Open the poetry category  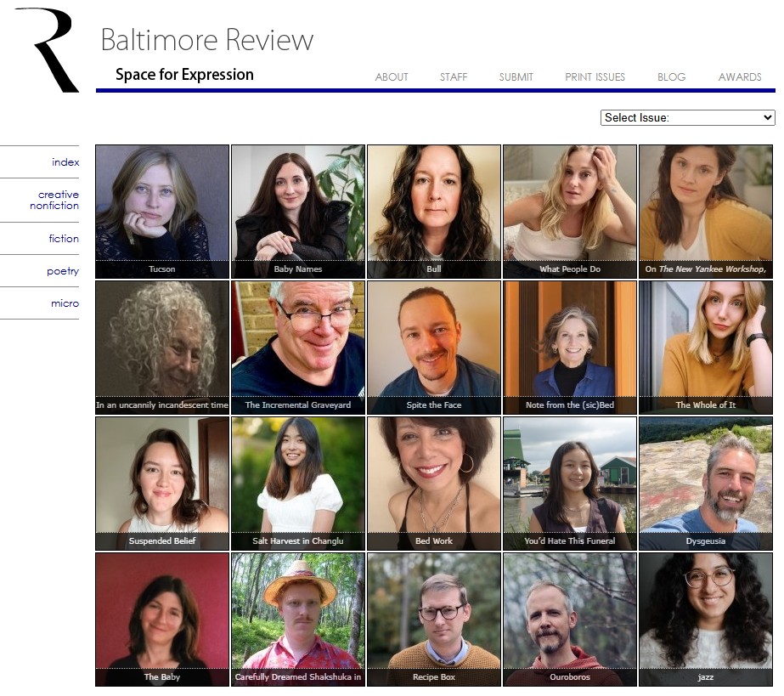pyautogui.click(x=63, y=271)
